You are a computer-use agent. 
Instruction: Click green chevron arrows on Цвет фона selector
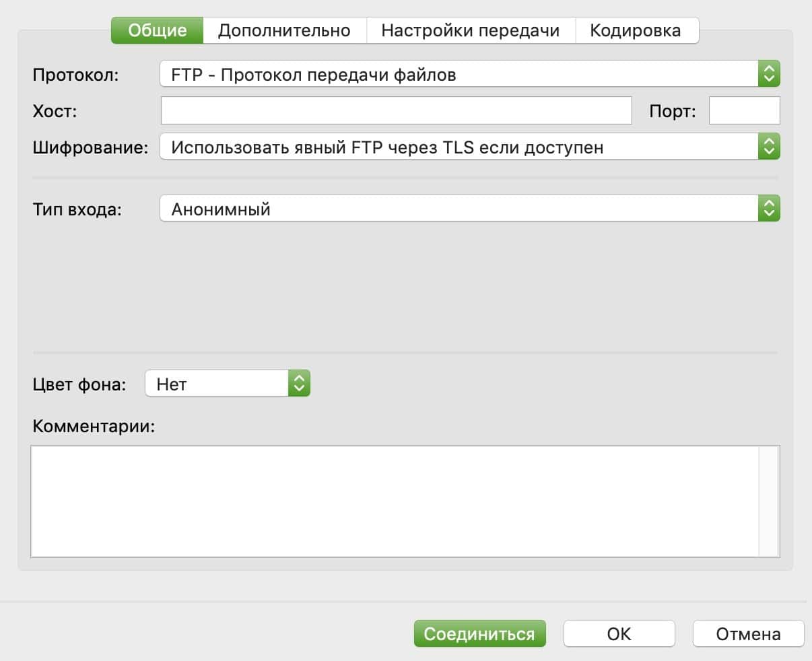click(x=299, y=384)
